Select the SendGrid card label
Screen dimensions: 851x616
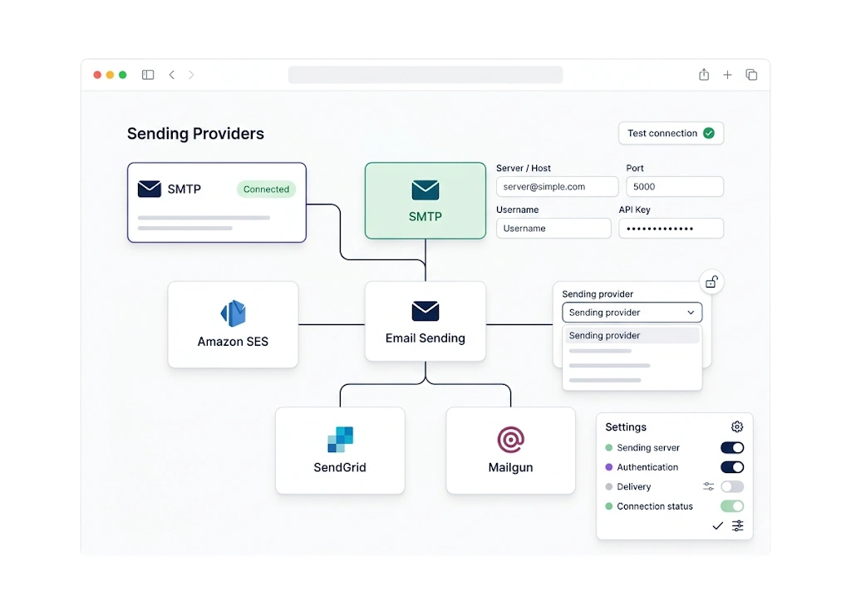340,467
